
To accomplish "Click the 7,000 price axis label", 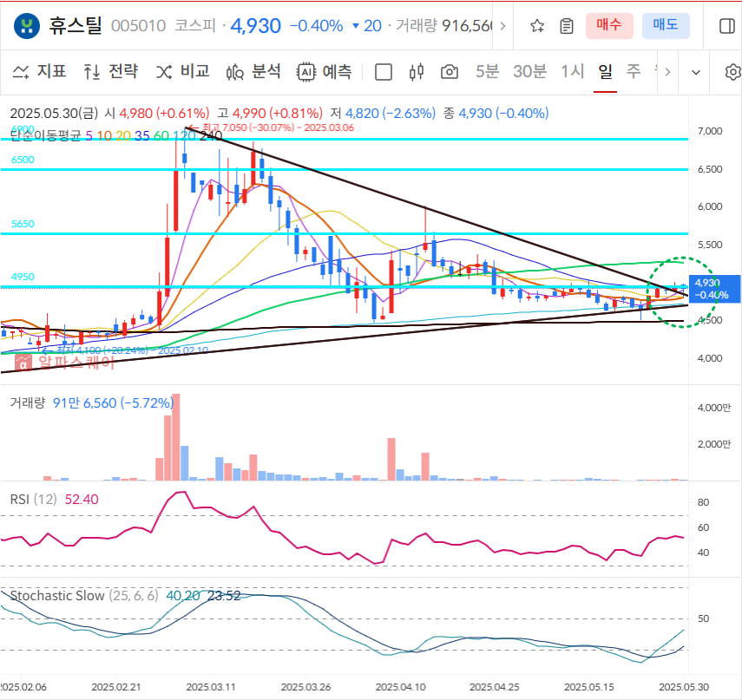I will [710, 131].
